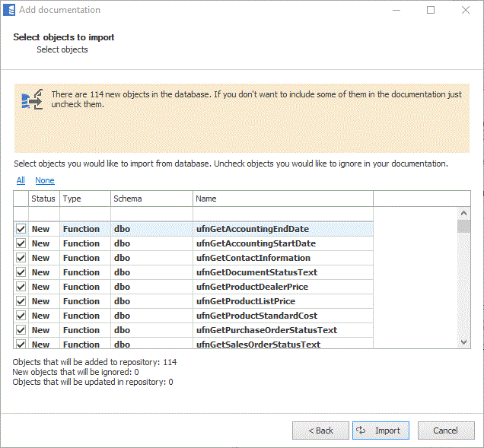Screen dimensions: 484x448
Task: Maximize the Add documentation dialog
Action: 431,10
